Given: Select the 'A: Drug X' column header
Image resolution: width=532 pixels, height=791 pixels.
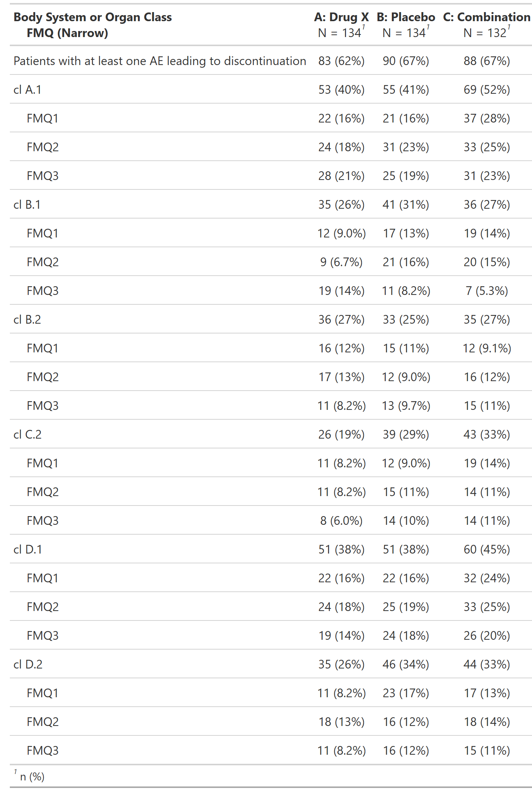Looking at the screenshot, I should click(341, 17).
